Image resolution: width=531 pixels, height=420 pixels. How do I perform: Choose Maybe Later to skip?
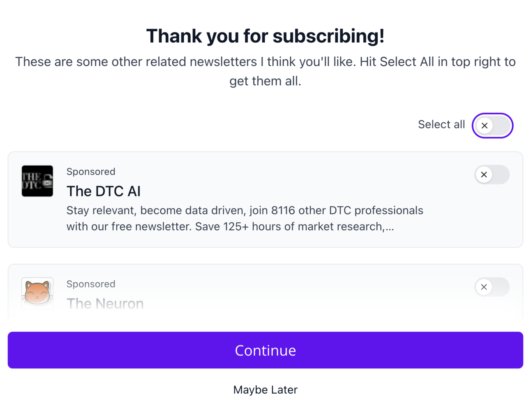pos(265,390)
